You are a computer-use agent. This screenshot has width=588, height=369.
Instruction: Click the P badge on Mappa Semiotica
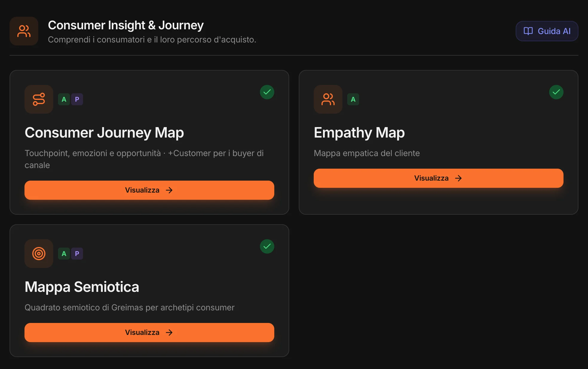coord(77,254)
